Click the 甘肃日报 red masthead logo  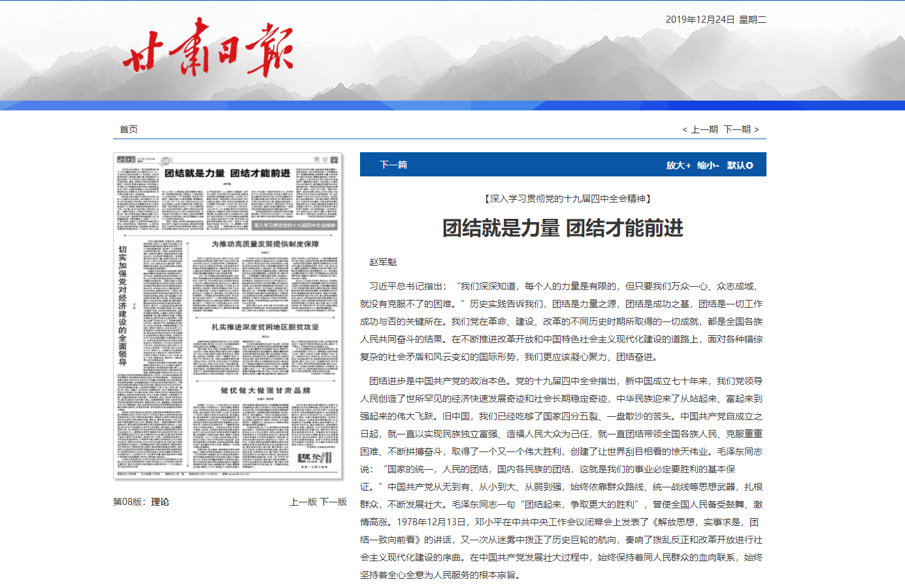pyautogui.click(x=208, y=48)
